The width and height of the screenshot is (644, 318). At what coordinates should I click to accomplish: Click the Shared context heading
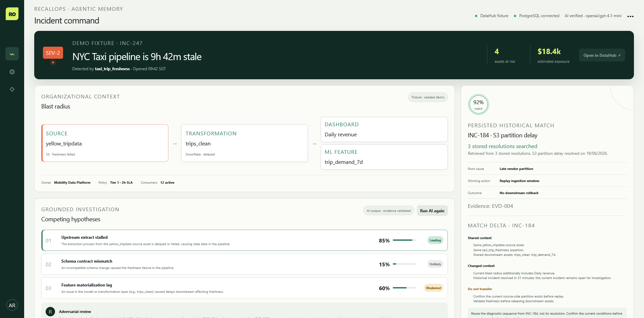(x=480, y=238)
